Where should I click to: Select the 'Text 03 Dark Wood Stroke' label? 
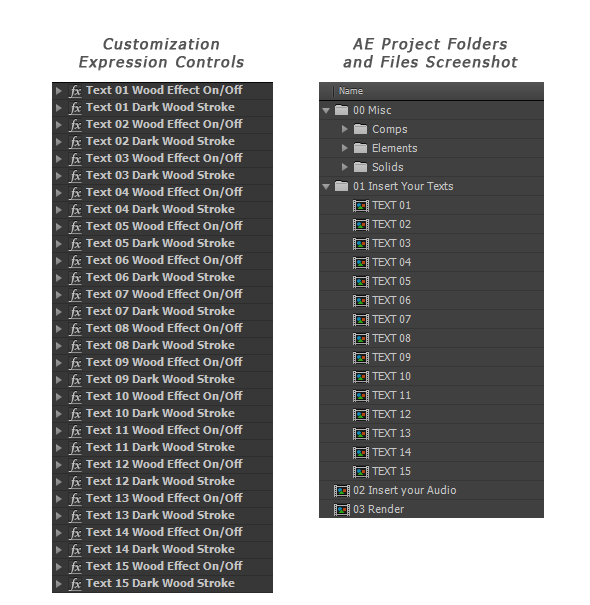160,175
